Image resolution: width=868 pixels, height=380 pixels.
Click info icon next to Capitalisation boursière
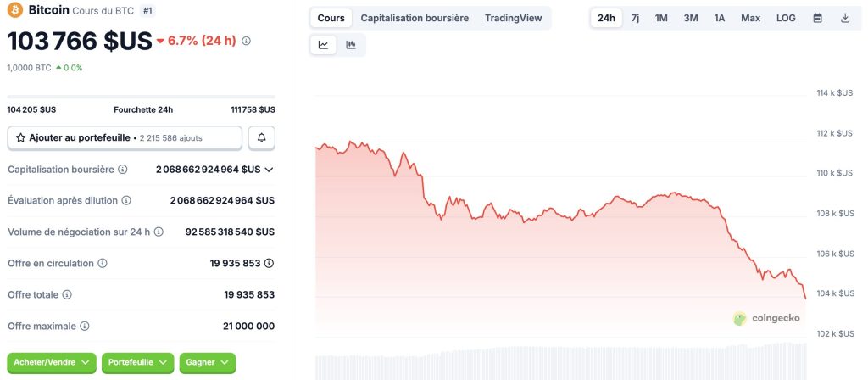point(123,170)
